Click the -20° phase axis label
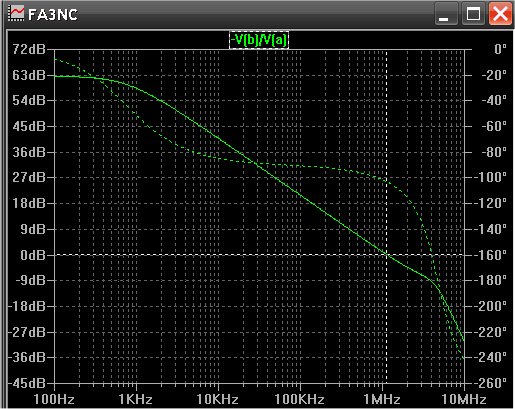 [494, 75]
